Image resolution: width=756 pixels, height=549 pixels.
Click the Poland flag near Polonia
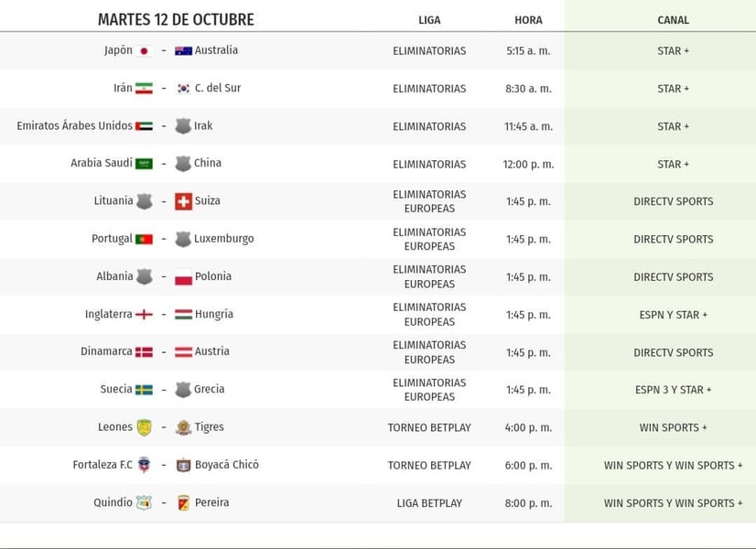[183, 277]
